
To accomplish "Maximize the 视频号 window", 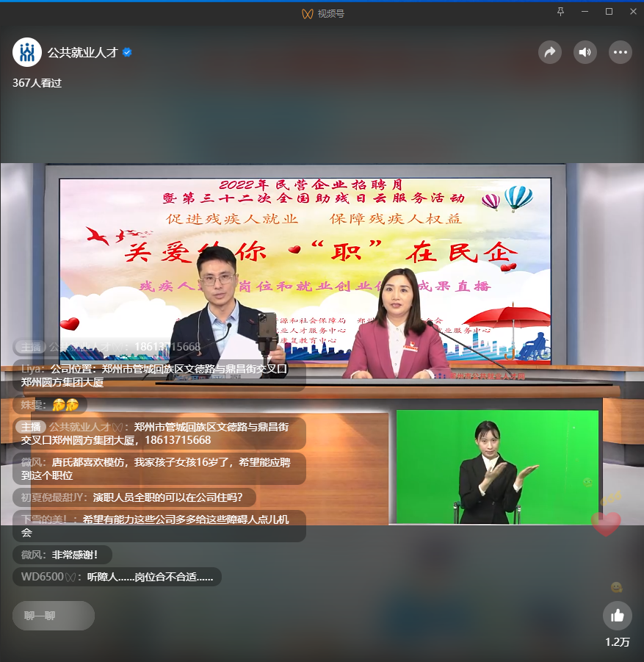I will (x=609, y=12).
